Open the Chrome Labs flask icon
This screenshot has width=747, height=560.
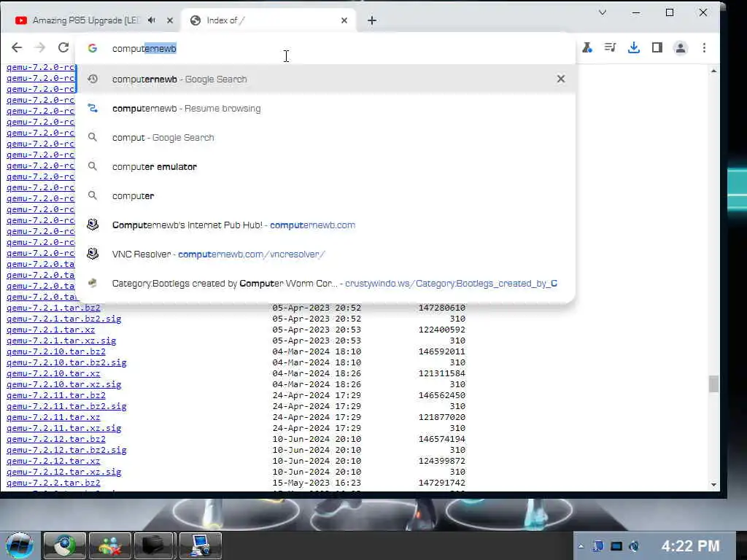coord(587,47)
